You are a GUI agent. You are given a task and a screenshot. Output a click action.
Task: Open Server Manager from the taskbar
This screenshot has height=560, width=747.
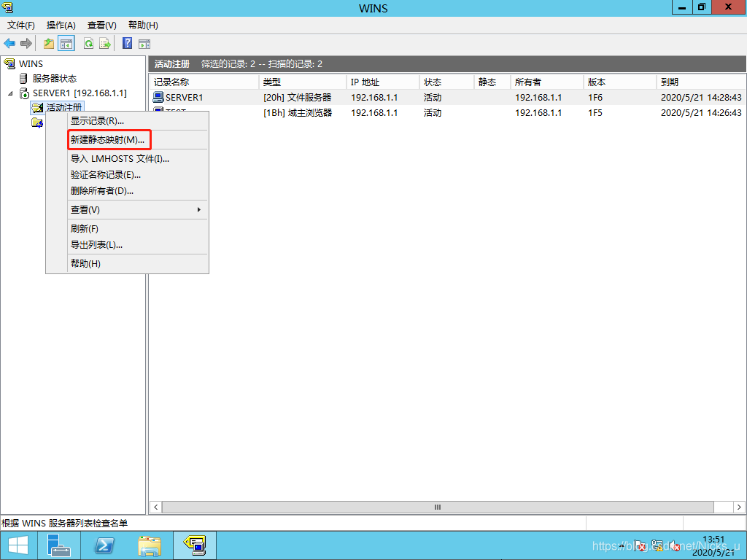pyautogui.click(x=59, y=545)
